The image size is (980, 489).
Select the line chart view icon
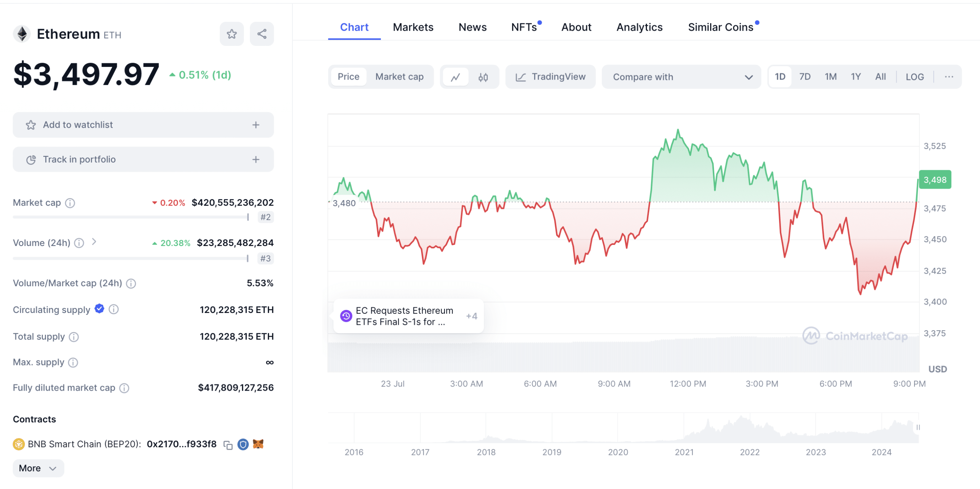[x=456, y=77]
